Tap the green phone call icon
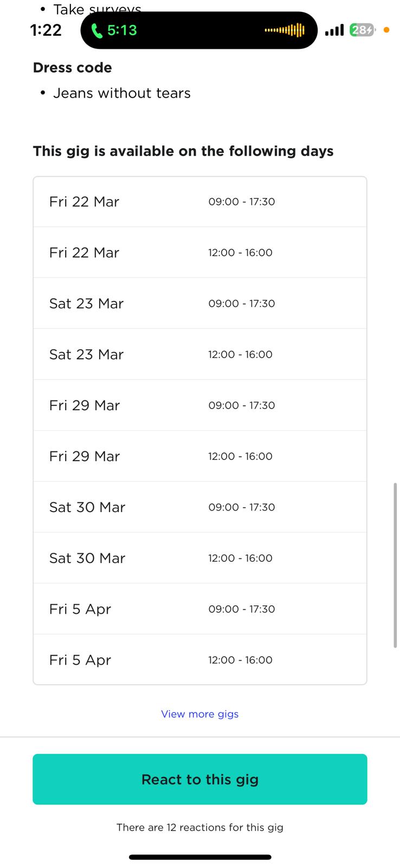The image size is (400, 868). pyautogui.click(x=97, y=30)
